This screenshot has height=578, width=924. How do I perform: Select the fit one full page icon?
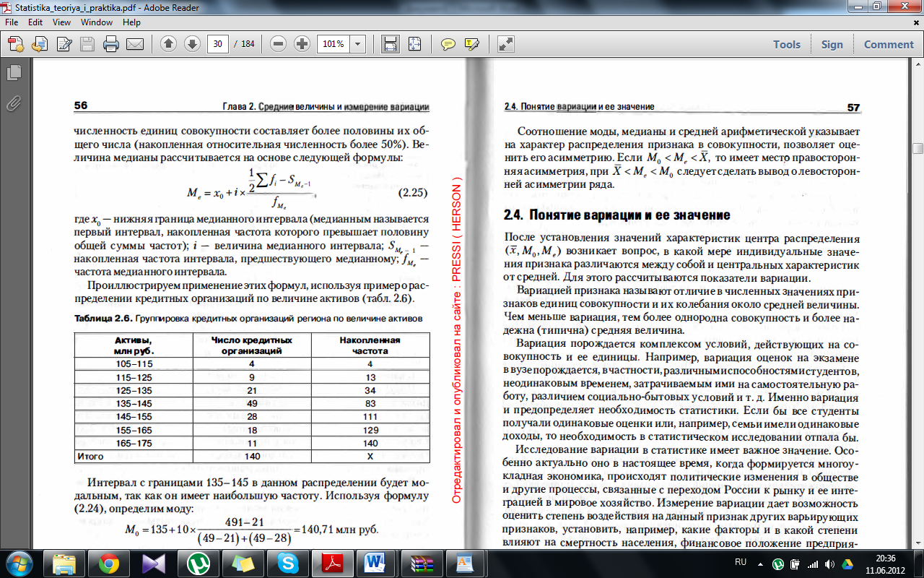coord(414,44)
